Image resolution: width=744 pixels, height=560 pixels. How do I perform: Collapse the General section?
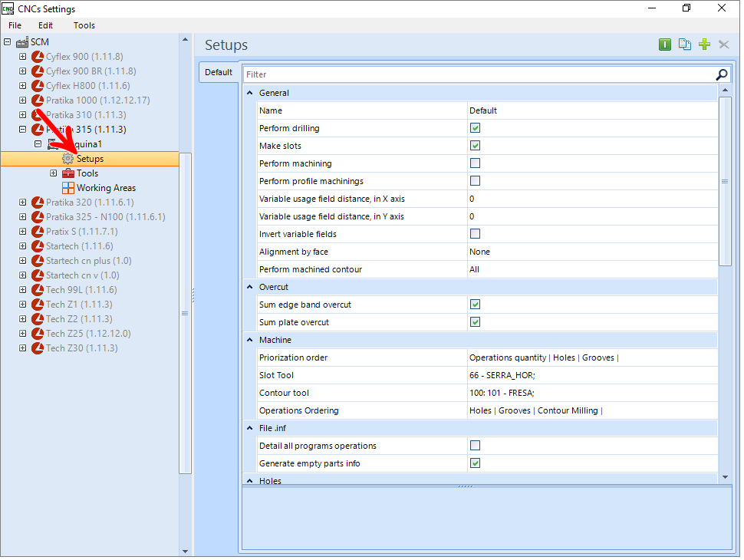pos(250,93)
